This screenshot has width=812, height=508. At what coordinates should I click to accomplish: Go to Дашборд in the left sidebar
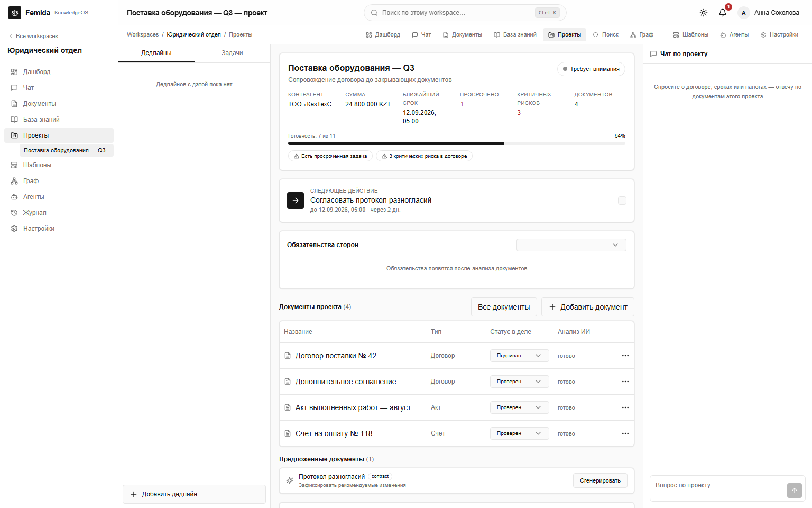[59, 72]
